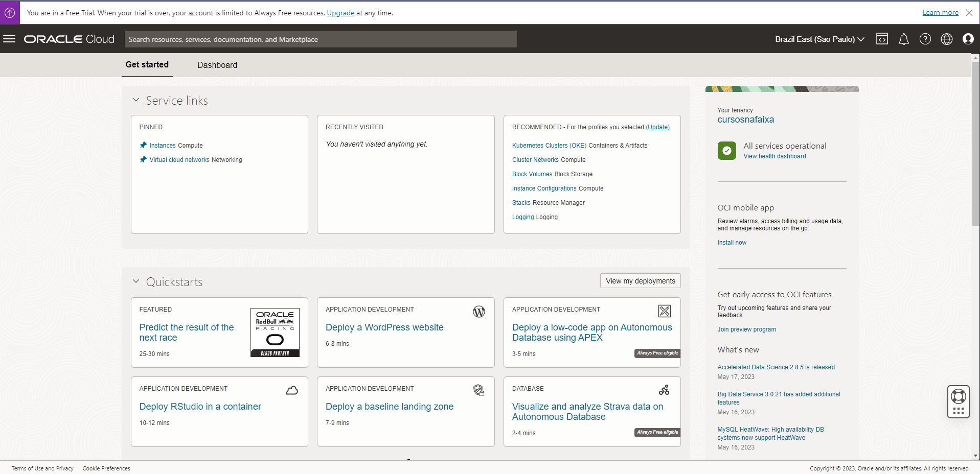Unpin the Virtual cloud networks shortcut
Viewport: 980px width, 474px height.
(x=143, y=159)
